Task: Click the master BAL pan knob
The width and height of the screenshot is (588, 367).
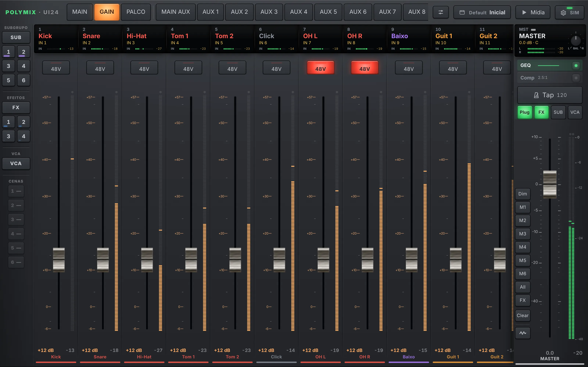Action: coord(576,41)
